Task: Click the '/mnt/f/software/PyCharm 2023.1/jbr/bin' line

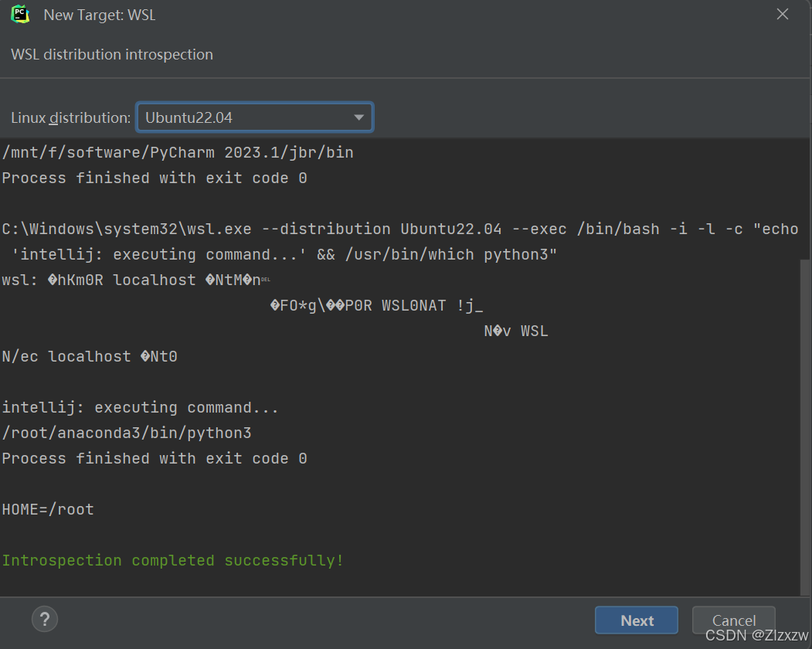Action: tap(176, 152)
